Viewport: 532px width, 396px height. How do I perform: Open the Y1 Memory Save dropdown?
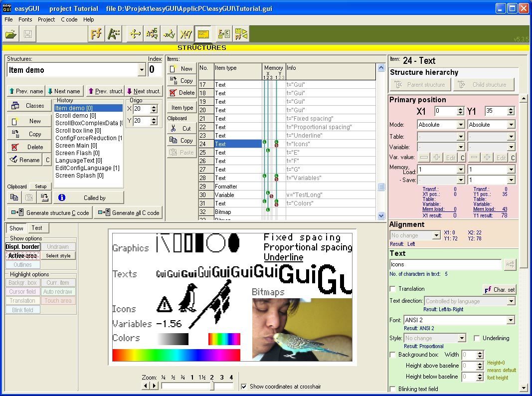pos(511,180)
